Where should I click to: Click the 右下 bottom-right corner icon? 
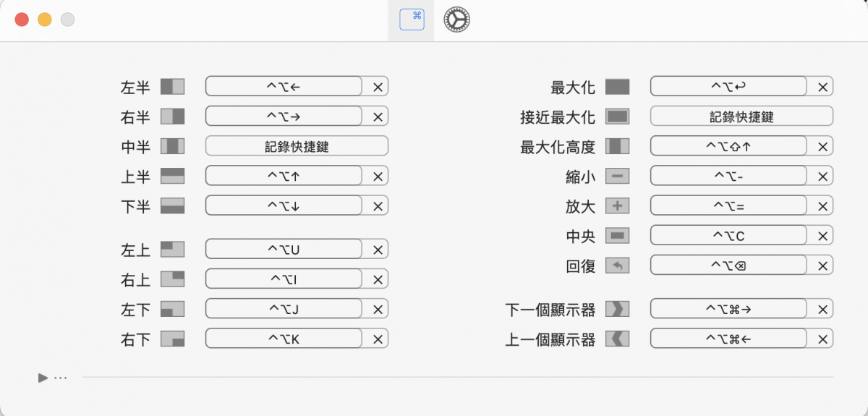click(x=172, y=339)
